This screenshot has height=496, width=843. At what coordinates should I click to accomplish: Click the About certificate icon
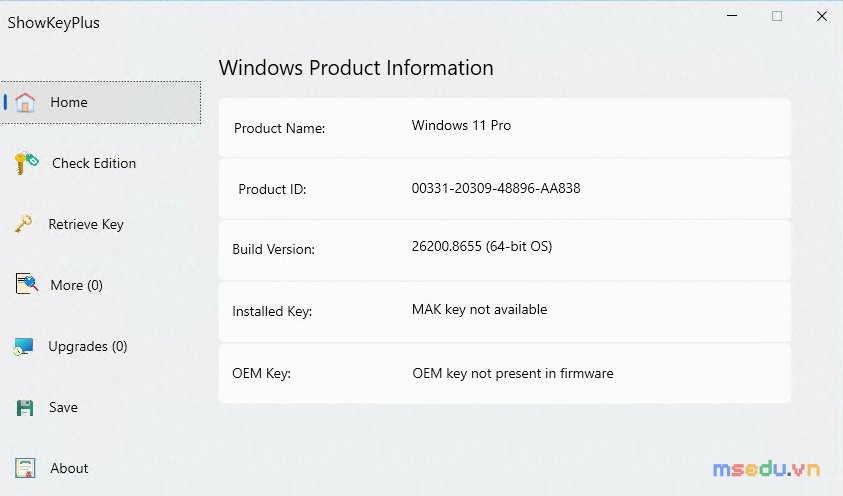[x=25, y=468]
